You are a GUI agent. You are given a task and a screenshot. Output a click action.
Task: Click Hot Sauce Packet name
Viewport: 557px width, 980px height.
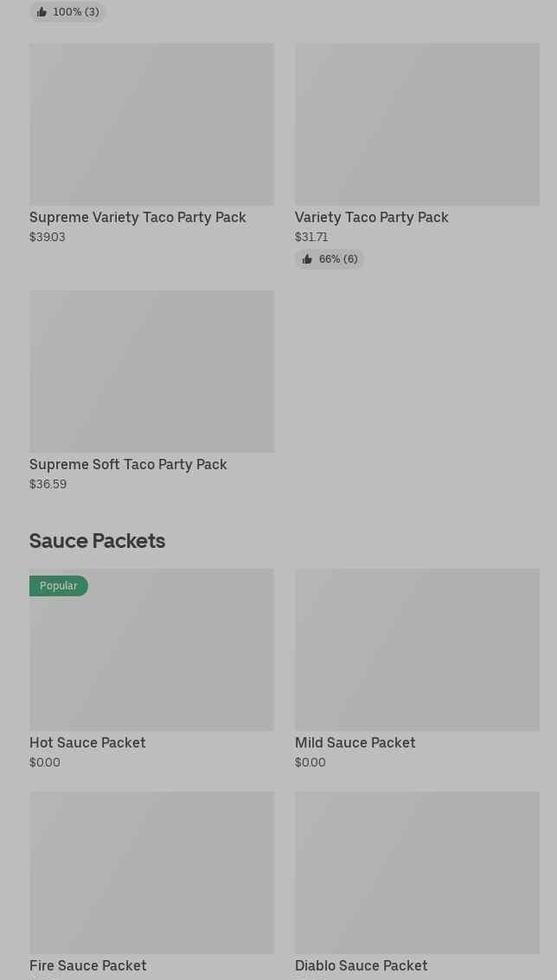[x=87, y=742]
